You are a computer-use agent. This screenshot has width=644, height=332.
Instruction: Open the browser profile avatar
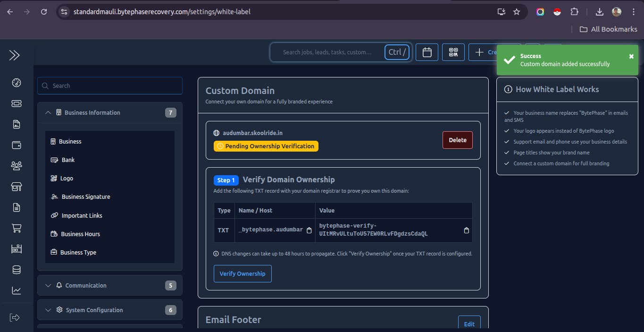(617, 12)
